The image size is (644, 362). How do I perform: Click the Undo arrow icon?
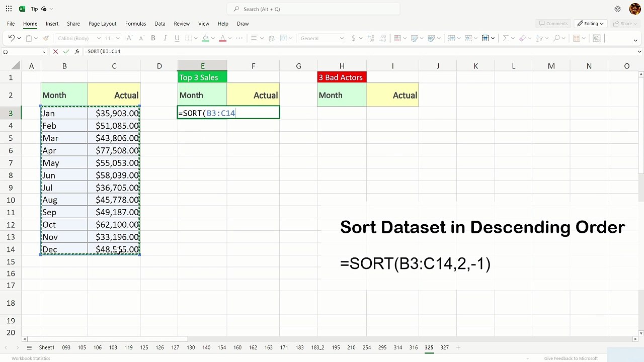click(x=11, y=38)
